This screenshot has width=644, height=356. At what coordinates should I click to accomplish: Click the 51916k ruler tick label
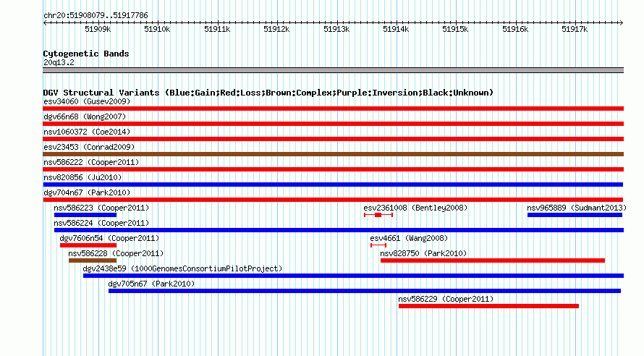point(515,29)
